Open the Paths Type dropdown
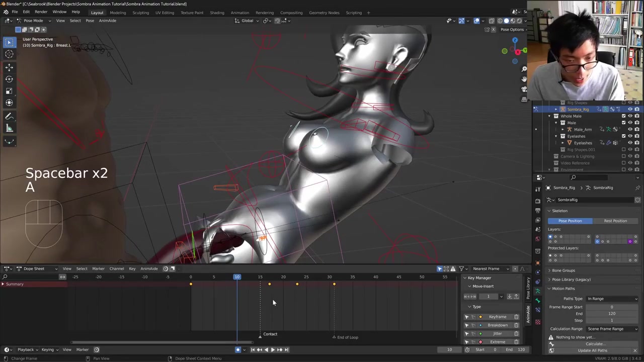644x362 pixels. 612,299
